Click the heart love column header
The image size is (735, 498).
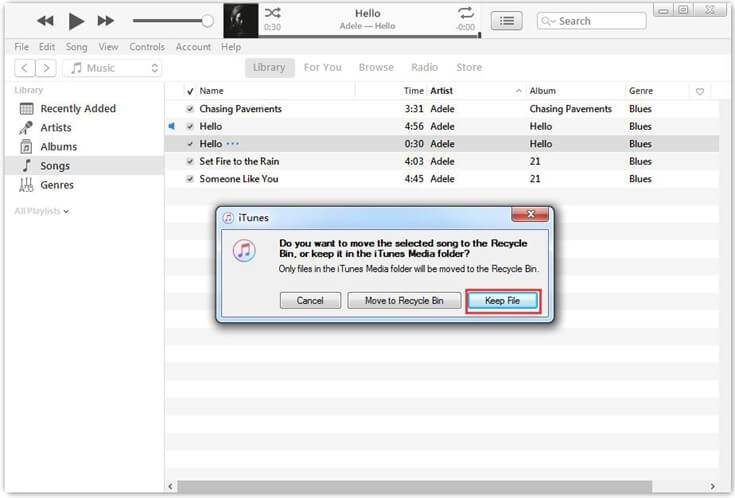click(700, 91)
